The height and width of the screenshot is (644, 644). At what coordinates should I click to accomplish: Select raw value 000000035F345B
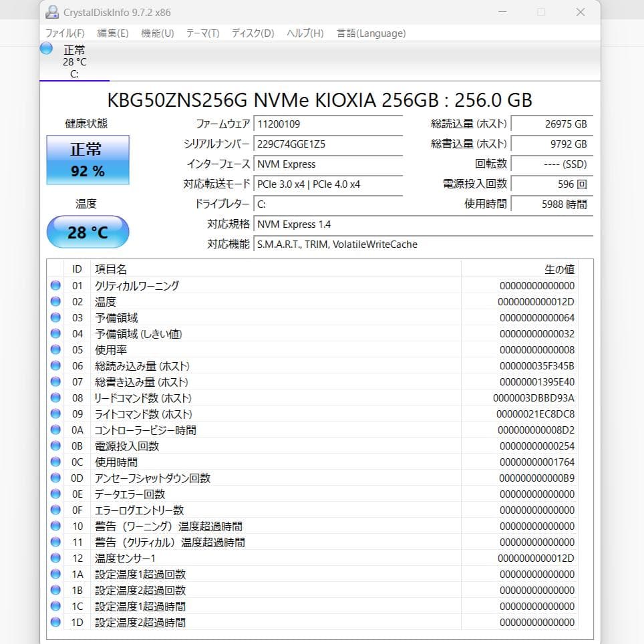[x=537, y=366]
